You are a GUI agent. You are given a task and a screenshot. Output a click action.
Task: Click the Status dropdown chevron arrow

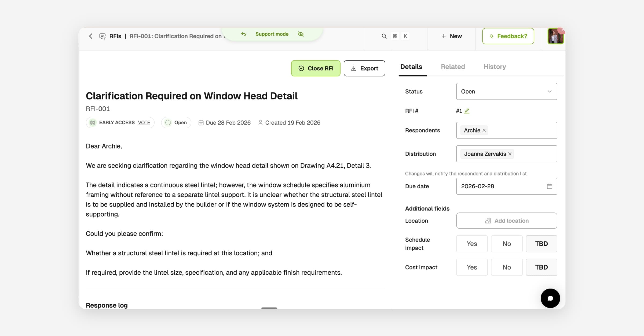549,91
